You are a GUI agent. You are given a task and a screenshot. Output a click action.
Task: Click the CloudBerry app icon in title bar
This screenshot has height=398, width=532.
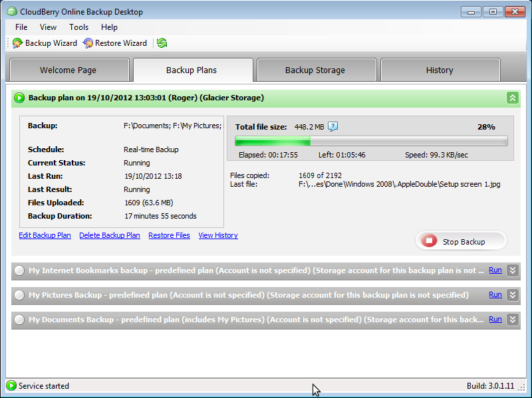[x=11, y=11]
